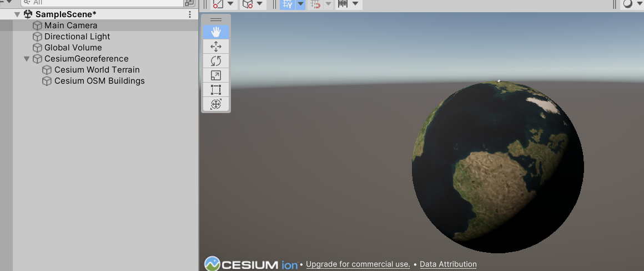644x271 pixels.
Task: Select the Rotate tool
Action: coord(215,61)
